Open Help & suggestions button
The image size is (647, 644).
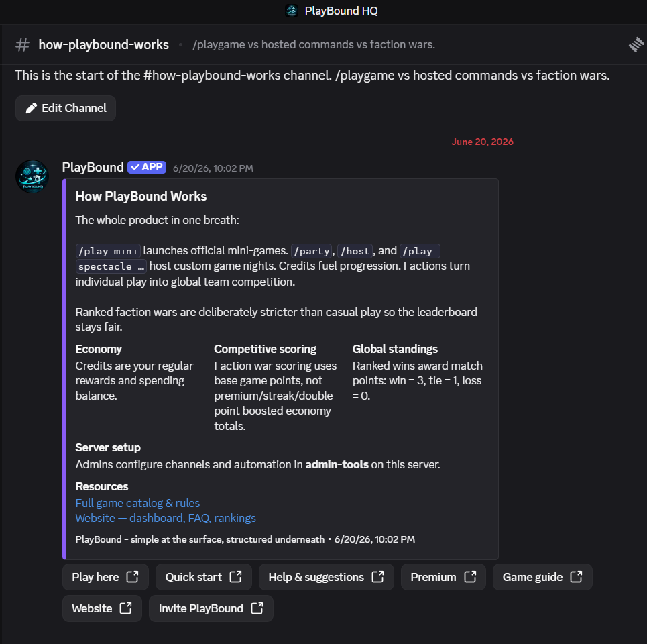(326, 577)
